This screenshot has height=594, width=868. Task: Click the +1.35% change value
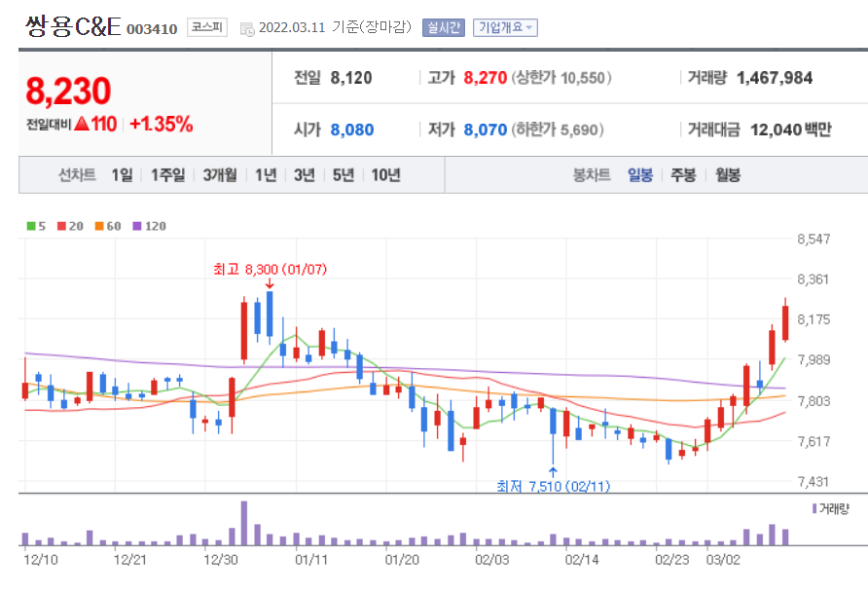coord(162,124)
